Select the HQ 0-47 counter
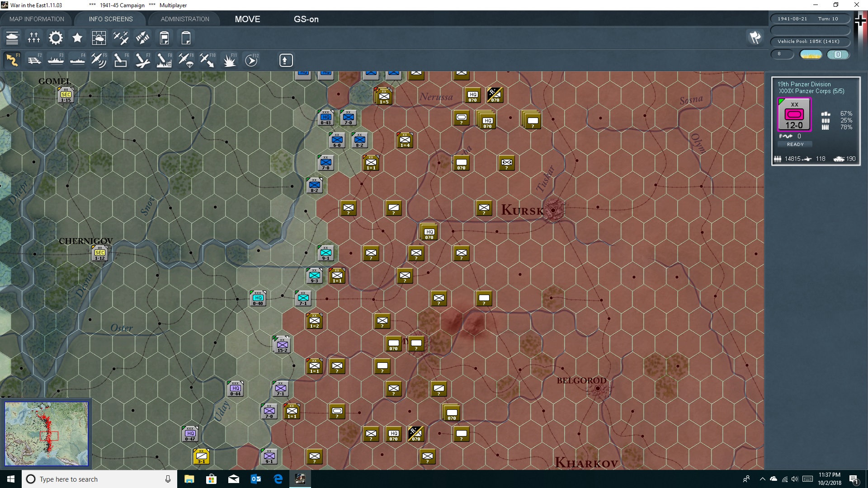The image size is (868, 488). (190, 434)
